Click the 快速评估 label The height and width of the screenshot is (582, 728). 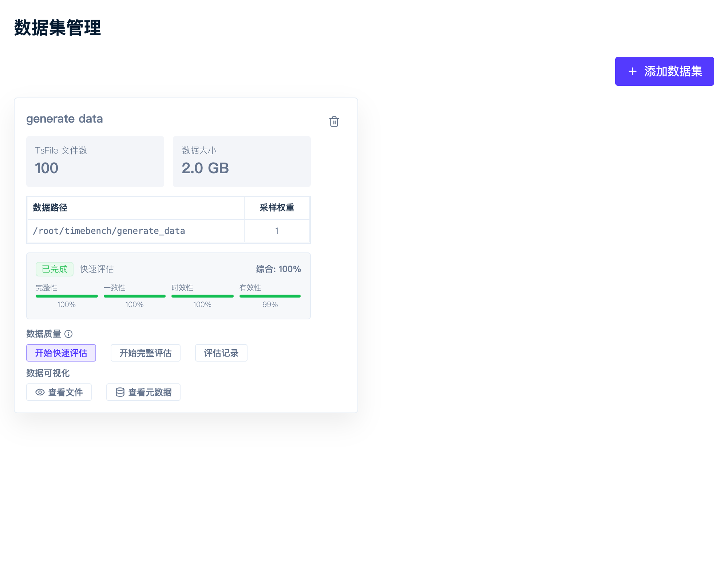pos(97,269)
